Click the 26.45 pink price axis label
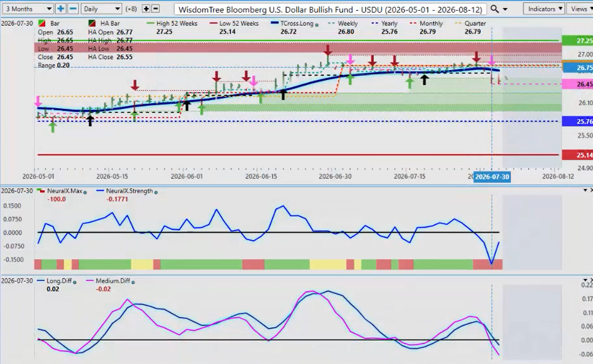Viewport: 593px width, 364px height. [577, 84]
